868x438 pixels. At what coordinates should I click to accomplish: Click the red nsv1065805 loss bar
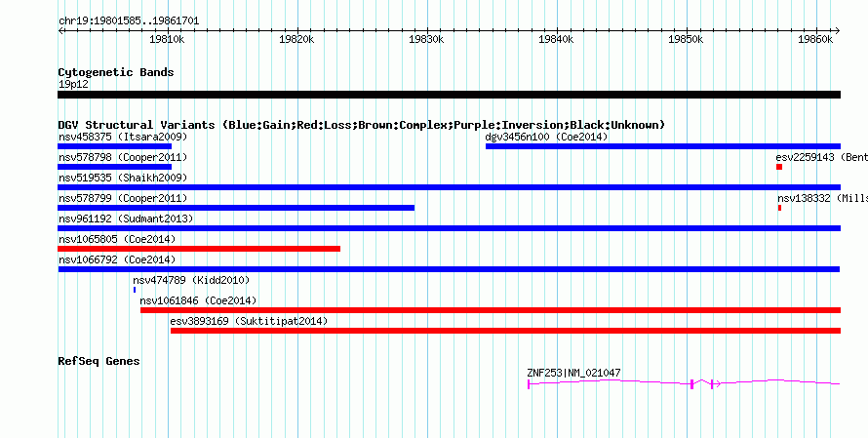pyautogui.click(x=199, y=249)
